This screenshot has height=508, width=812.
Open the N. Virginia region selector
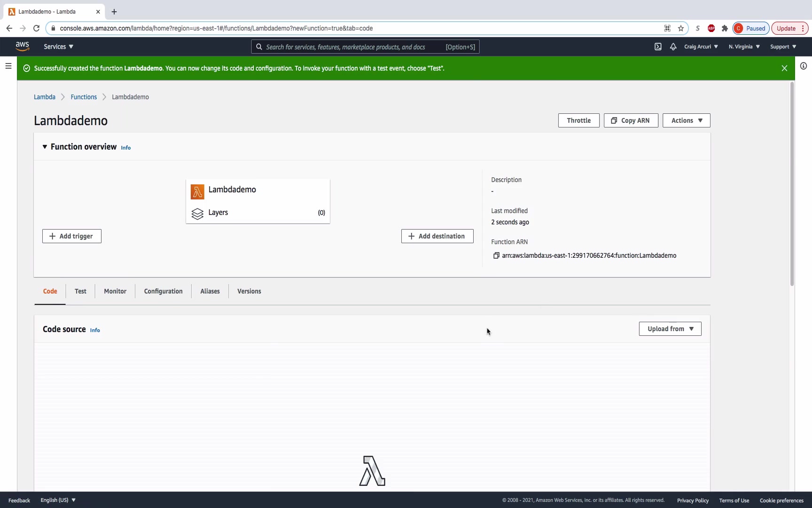tap(744, 47)
